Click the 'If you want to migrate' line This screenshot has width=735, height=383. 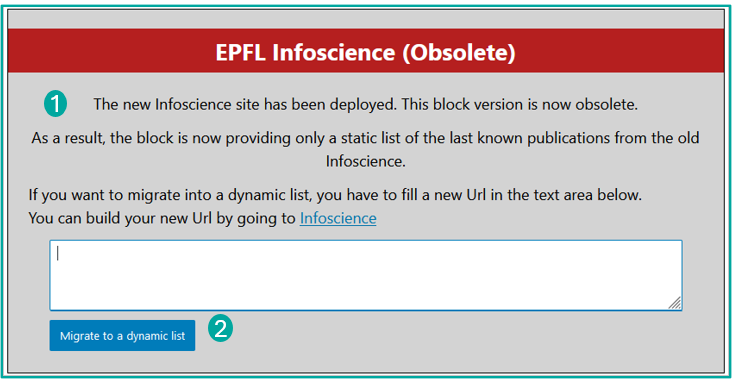tap(335, 195)
